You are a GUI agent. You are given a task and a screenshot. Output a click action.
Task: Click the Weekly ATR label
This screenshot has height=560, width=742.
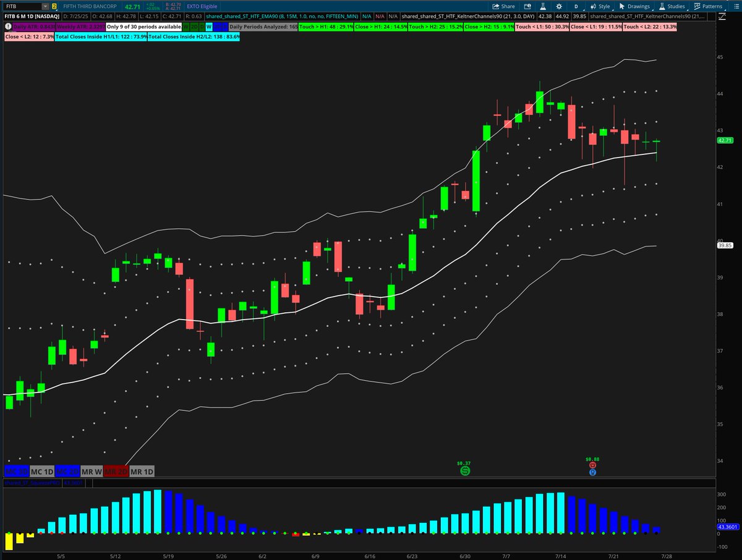(x=80, y=27)
